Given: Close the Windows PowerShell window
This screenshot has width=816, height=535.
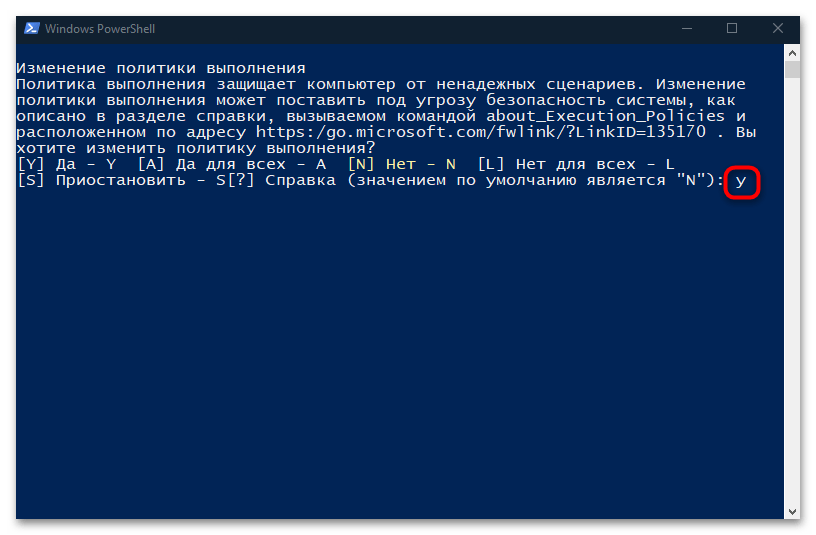Looking at the screenshot, I should pos(778,28).
